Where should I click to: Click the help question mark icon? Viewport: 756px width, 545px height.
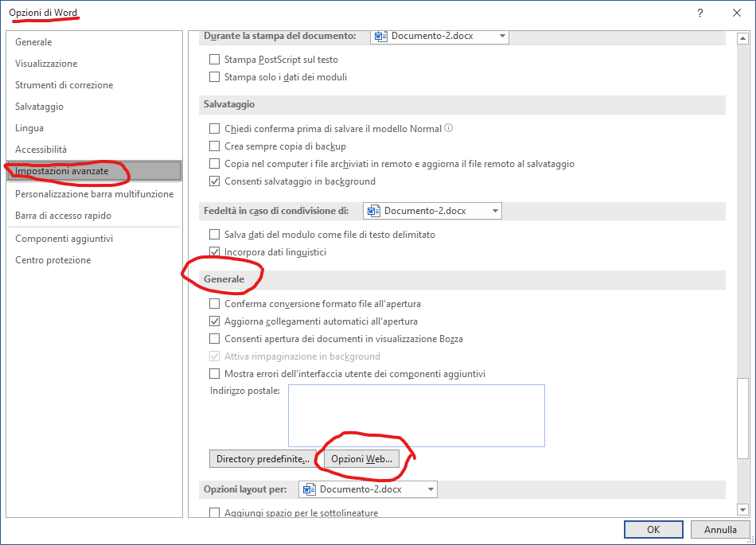click(x=700, y=13)
